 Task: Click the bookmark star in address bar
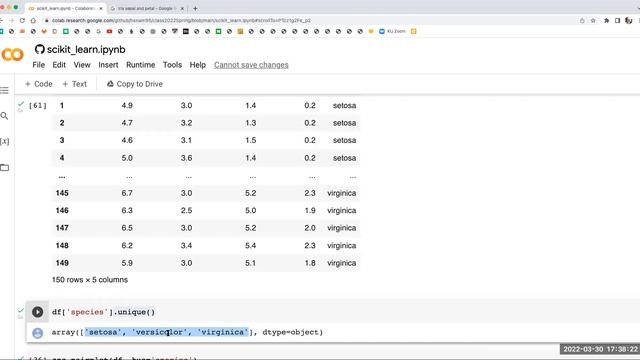click(593, 20)
